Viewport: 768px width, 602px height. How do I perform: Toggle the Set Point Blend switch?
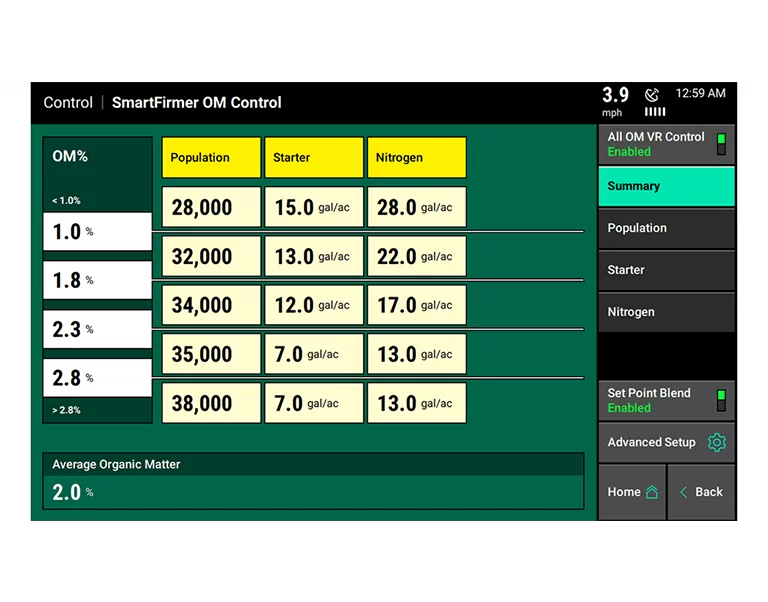(721, 400)
